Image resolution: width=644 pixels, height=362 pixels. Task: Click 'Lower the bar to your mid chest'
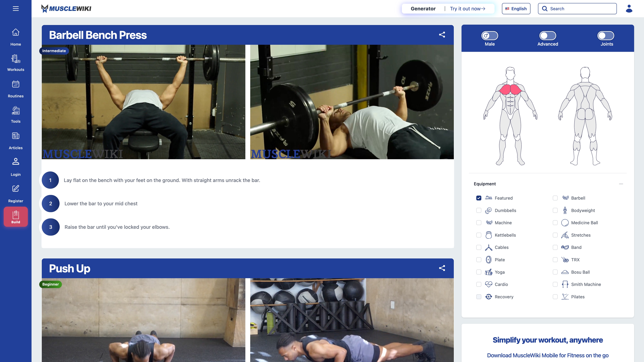pyautogui.click(x=101, y=204)
